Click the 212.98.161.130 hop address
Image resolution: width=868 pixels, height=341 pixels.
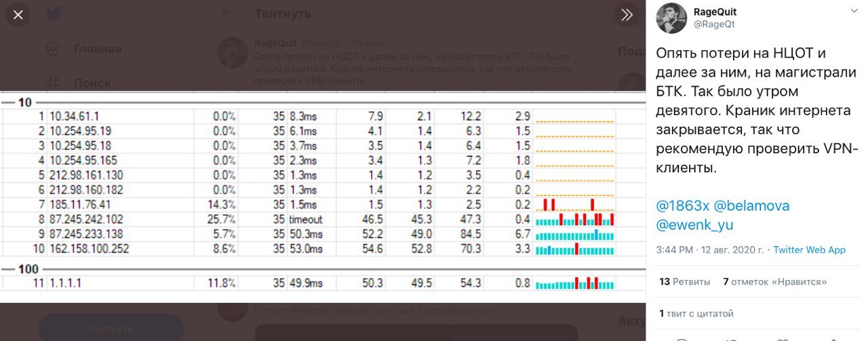pos(86,176)
